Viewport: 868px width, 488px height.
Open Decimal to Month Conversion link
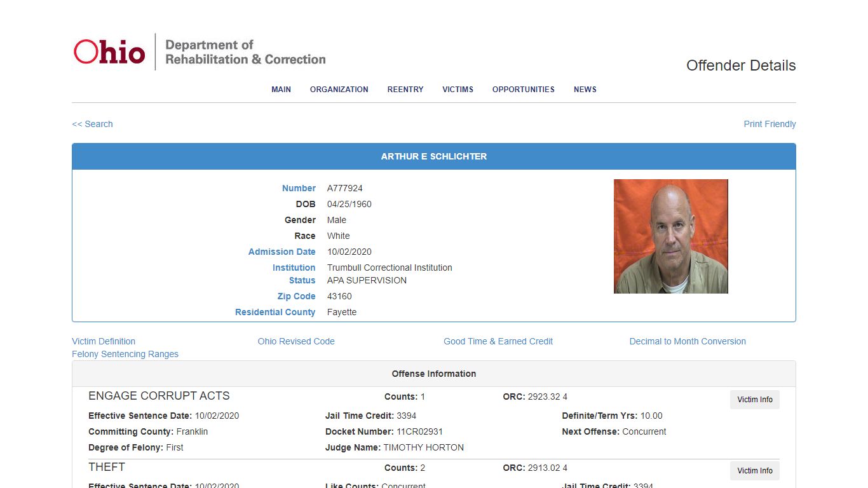point(688,341)
